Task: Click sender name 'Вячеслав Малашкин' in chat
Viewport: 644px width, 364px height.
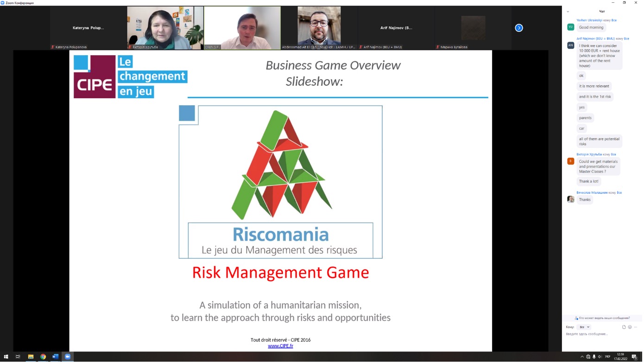Action: click(592, 192)
